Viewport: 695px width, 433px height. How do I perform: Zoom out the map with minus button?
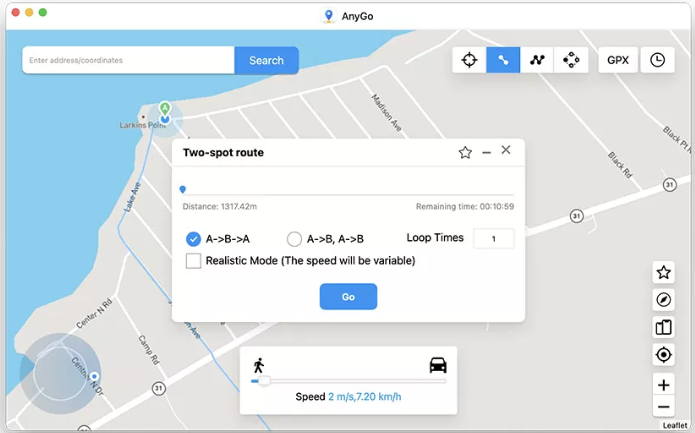pos(664,406)
